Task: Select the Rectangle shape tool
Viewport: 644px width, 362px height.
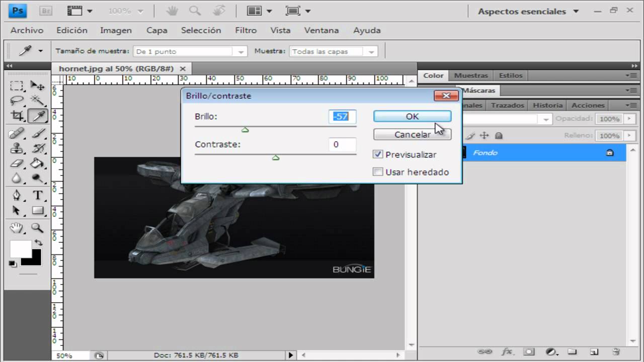Action: (37, 210)
